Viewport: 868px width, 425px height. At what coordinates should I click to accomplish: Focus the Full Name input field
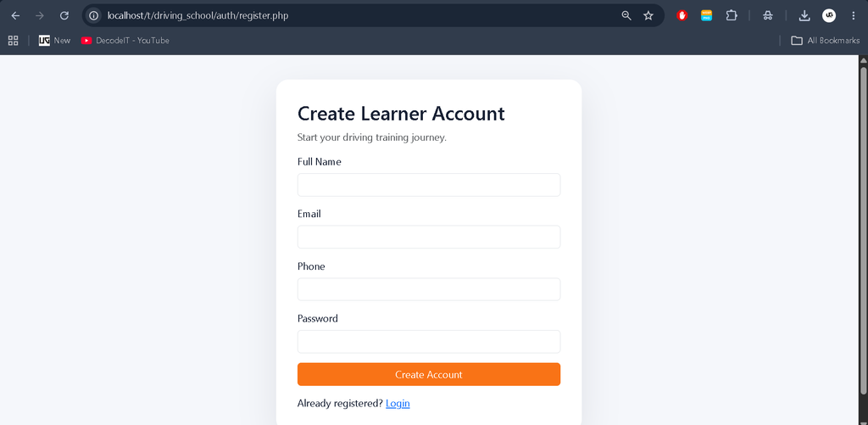pos(429,185)
